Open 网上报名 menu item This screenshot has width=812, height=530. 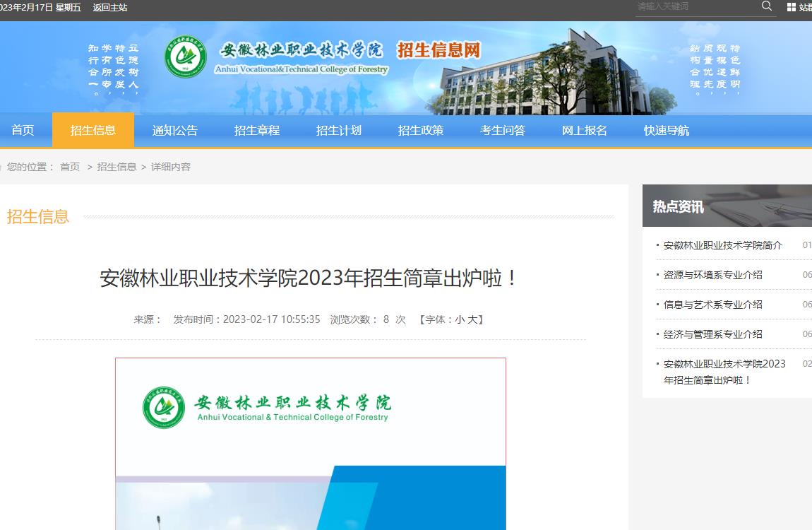(x=585, y=131)
